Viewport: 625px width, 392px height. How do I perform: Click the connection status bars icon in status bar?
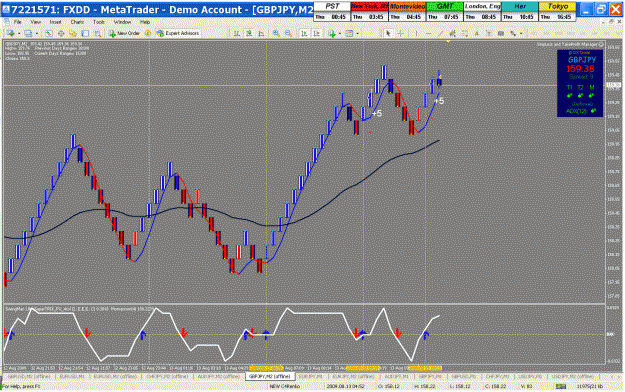click(x=561, y=386)
